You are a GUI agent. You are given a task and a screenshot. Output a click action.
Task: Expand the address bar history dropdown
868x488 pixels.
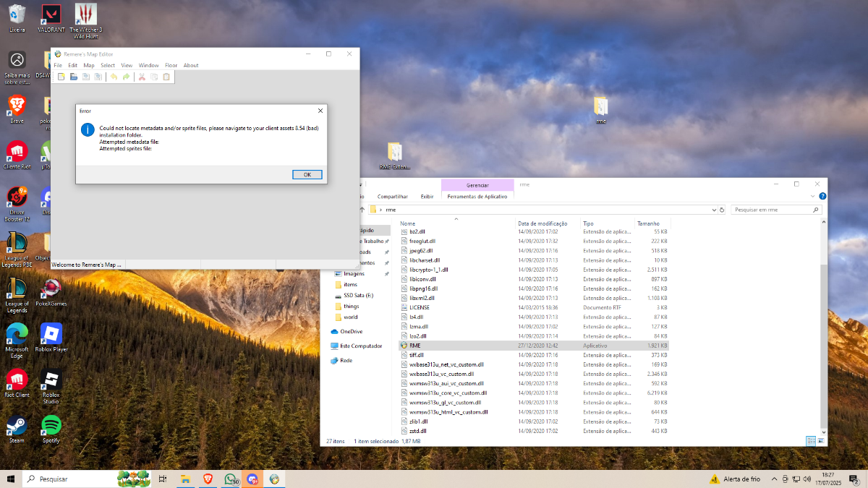[x=714, y=210]
